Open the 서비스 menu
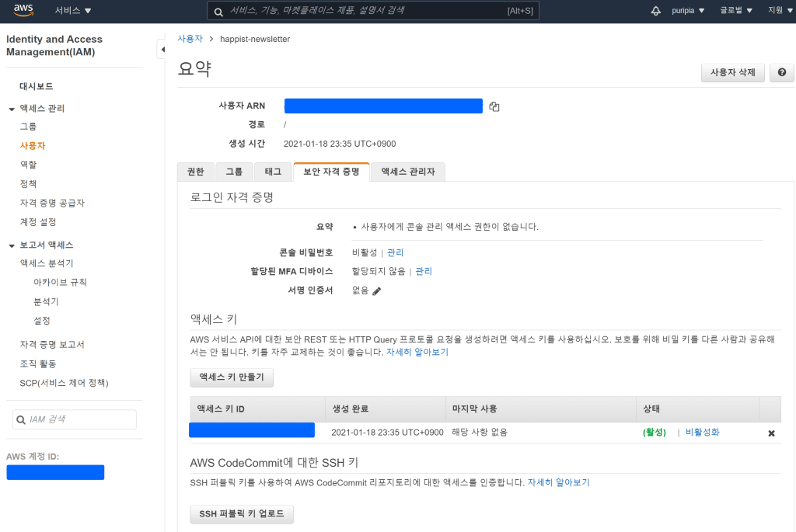This screenshot has height=532, width=796. (68, 11)
